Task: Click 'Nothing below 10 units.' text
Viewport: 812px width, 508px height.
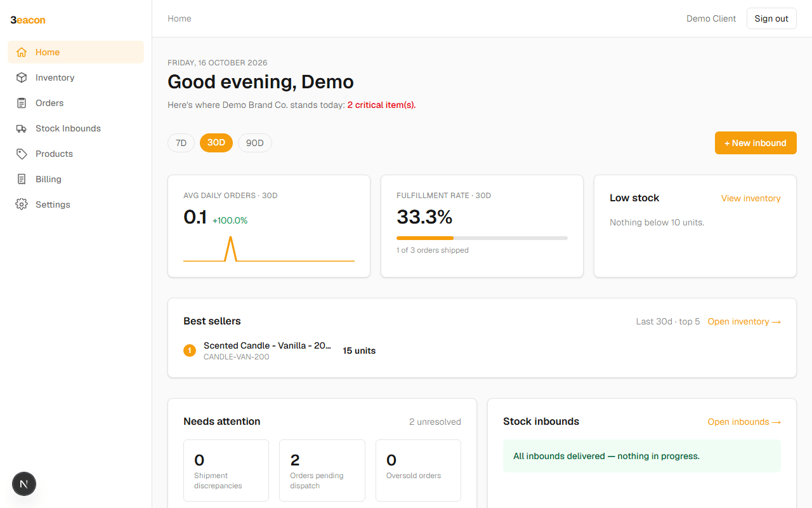Action: [657, 222]
